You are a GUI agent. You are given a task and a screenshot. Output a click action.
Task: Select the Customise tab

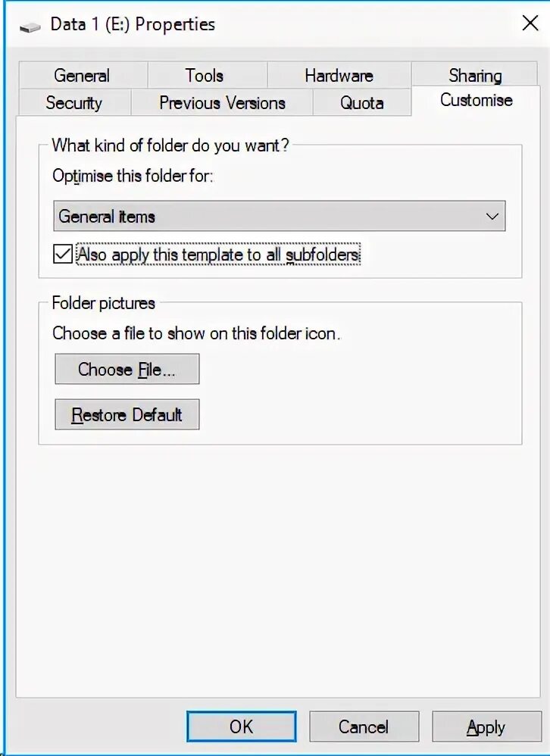(476, 100)
